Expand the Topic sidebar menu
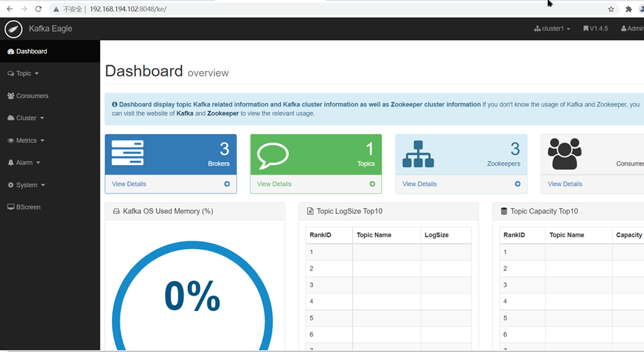The width and height of the screenshot is (644, 352). pos(50,74)
